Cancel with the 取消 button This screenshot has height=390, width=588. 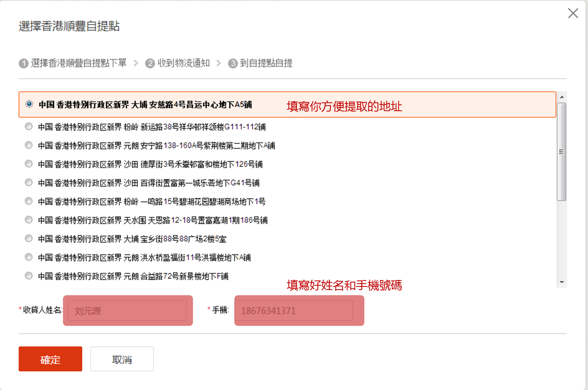(122, 359)
